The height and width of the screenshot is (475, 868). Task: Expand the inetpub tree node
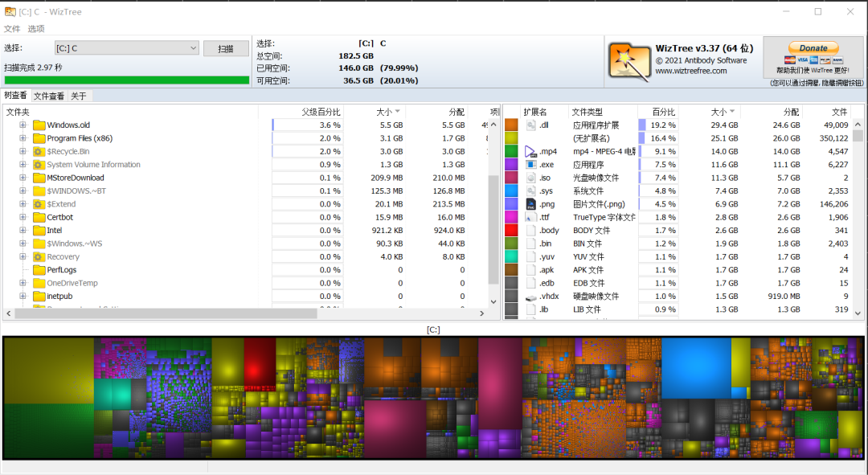23,297
